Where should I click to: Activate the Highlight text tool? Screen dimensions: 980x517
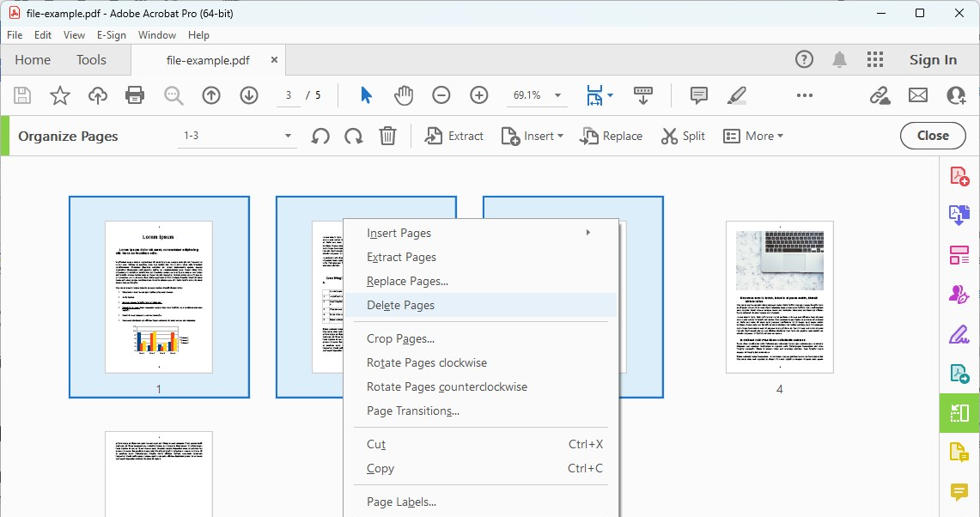tap(738, 95)
